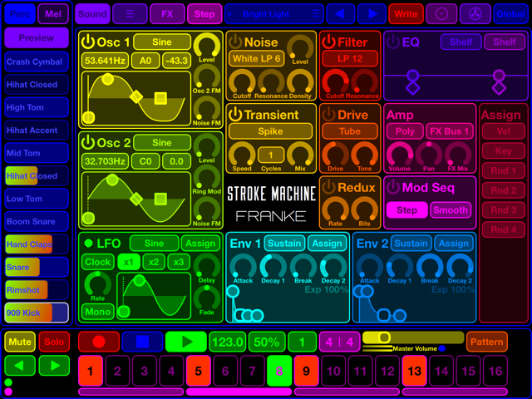Screen dimensions: 532x399
Task: Change the LP 12 filter type
Action: click(x=350, y=58)
